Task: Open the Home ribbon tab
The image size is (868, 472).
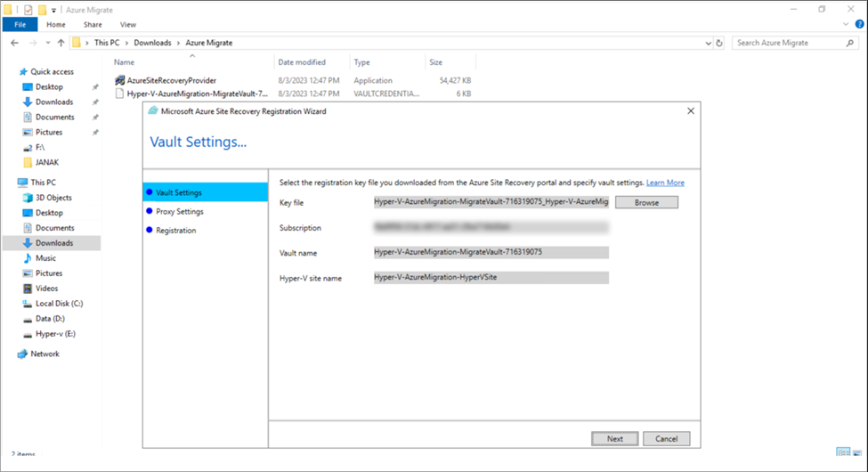Action: point(56,25)
